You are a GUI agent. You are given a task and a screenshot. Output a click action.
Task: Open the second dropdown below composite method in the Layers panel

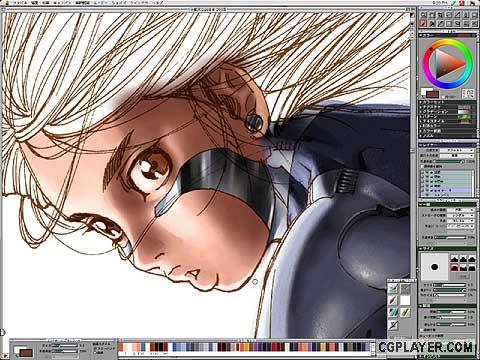coord(457,156)
